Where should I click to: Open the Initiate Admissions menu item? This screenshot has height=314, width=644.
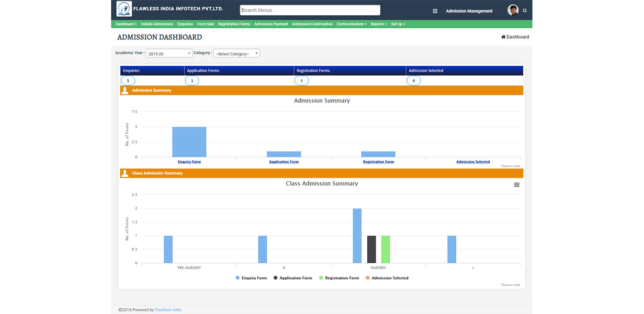(x=157, y=24)
